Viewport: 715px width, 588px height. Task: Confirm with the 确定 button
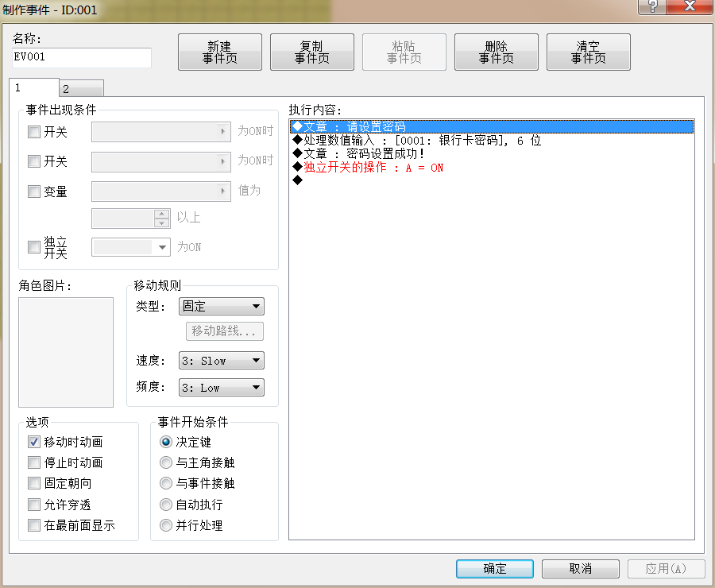point(495,568)
